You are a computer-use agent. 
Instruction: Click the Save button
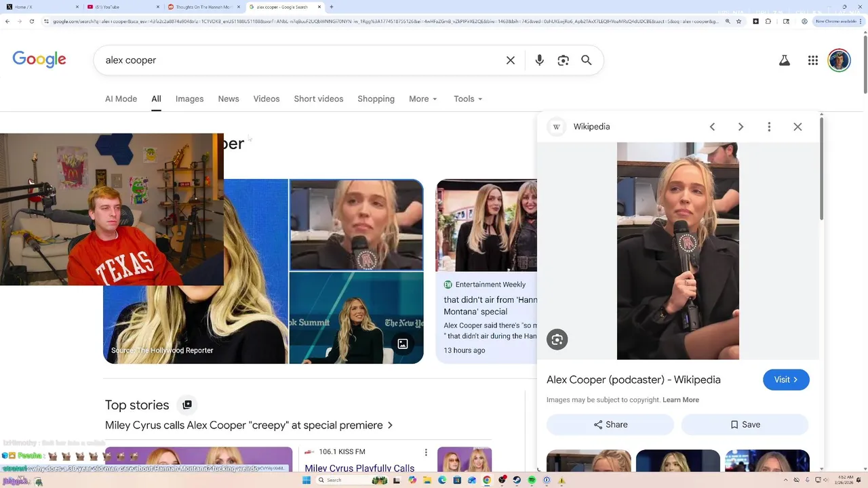click(x=745, y=424)
